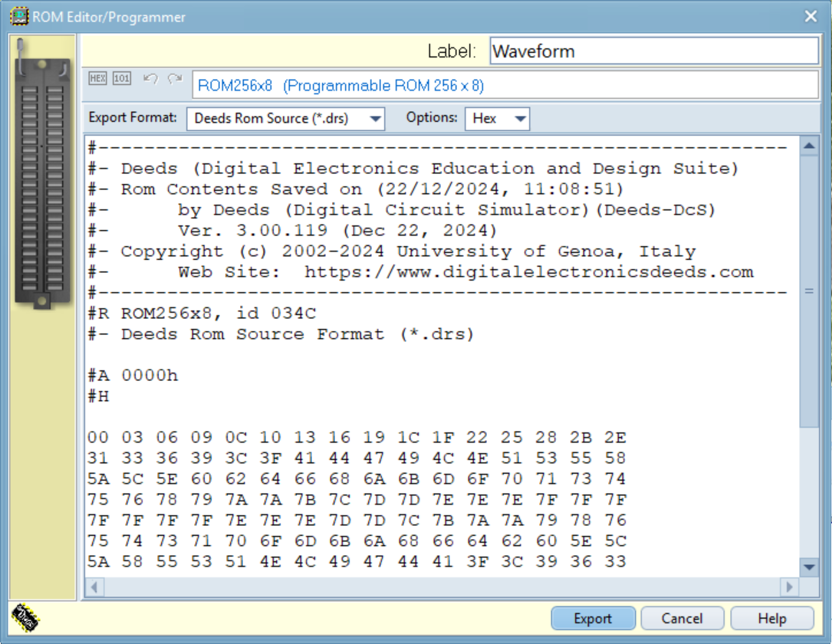
Task: Click the '#R ROM256x8, id 034C' line
Action: (x=202, y=314)
